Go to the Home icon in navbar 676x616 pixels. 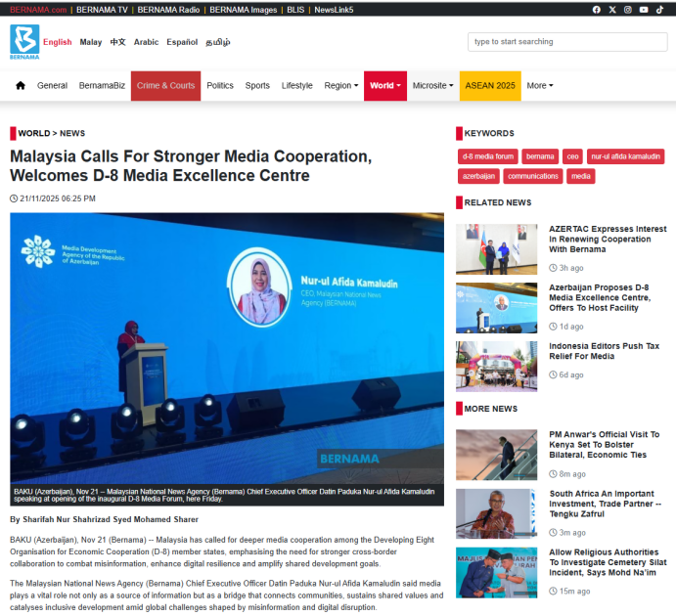click(21, 86)
